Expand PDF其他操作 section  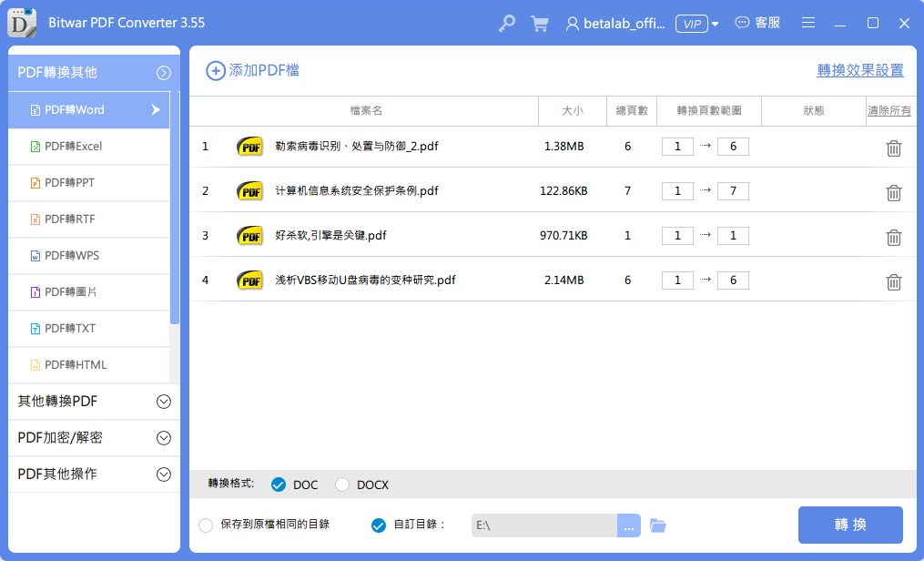point(95,475)
